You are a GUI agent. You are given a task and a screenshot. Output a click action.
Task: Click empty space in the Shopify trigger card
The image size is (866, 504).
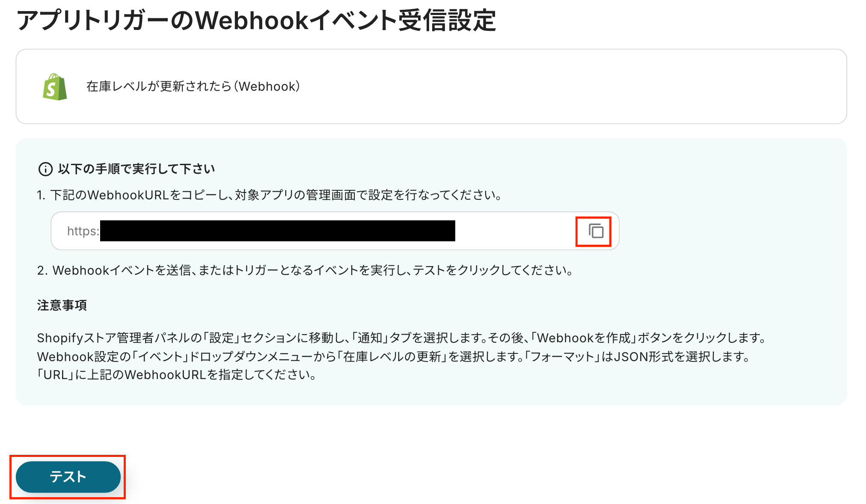556,86
